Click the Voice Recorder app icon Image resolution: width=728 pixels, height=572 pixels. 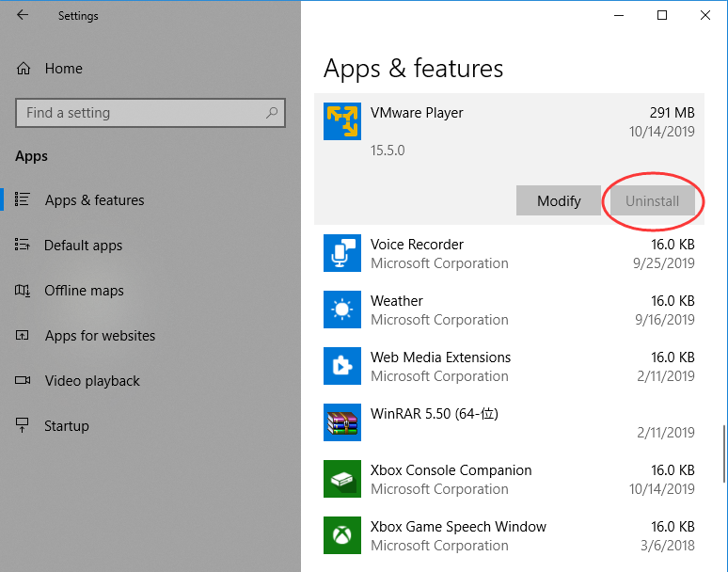click(x=342, y=253)
